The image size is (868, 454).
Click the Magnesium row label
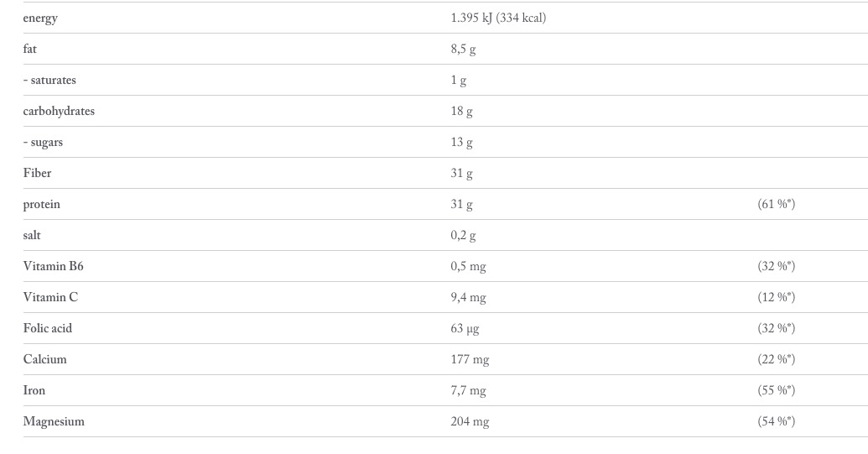[x=54, y=421]
